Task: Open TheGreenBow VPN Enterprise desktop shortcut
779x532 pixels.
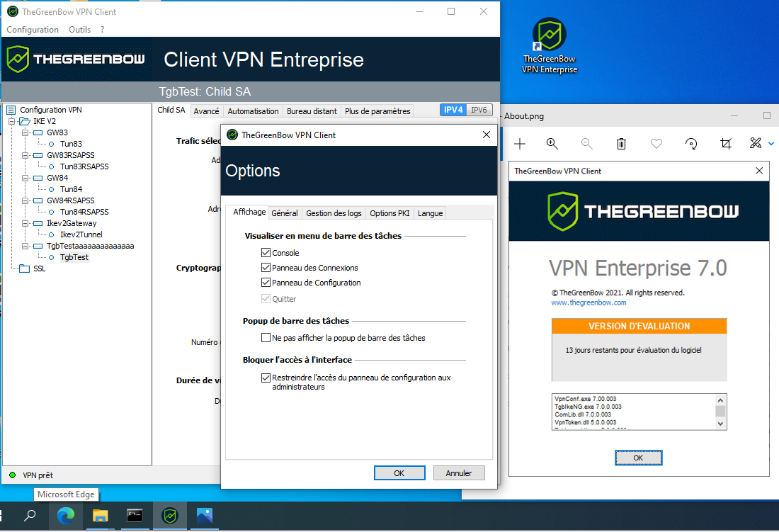Action: 550,46
